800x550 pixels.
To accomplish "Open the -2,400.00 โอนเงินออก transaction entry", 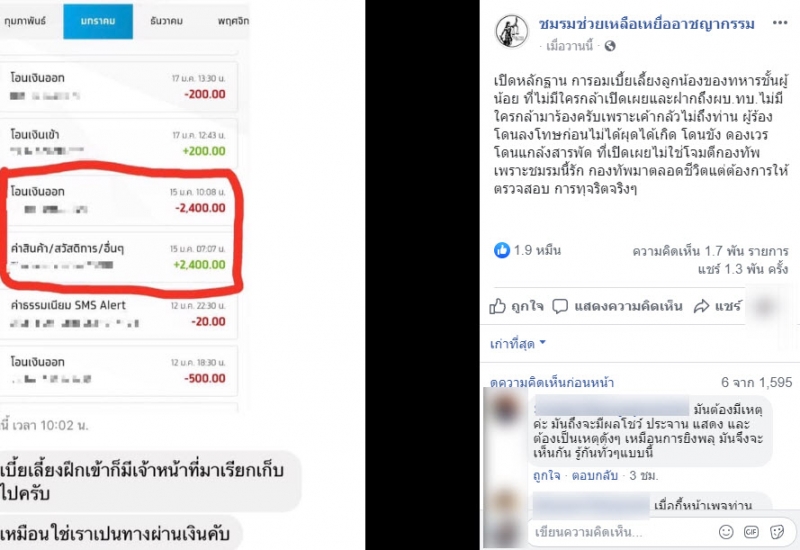I will pyautogui.click(x=119, y=200).
